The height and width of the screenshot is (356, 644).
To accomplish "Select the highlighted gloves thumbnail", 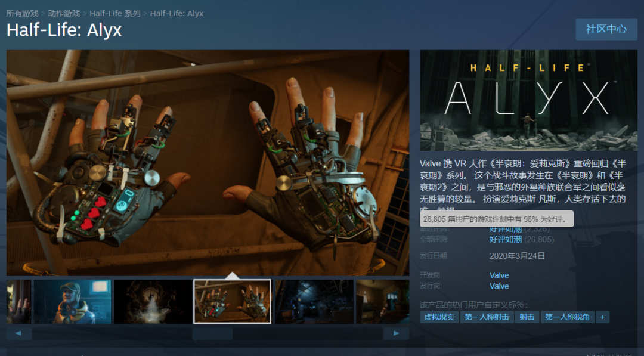I will click(233, 302).
